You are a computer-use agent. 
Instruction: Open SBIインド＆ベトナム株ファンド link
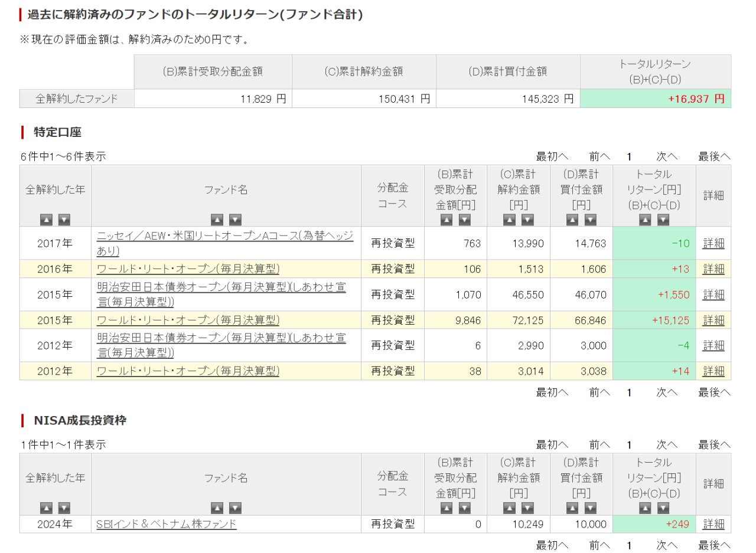tap(166, 524)
